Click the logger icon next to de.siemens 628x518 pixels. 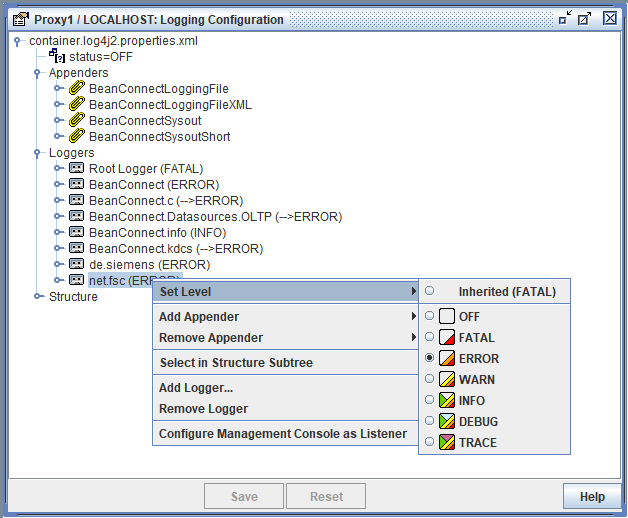(x=77, y=265)
